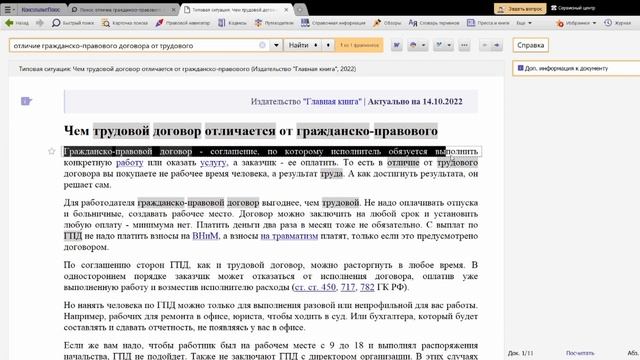The image size is (640, 360).
Task: Open a new tab with the plus button
Action: 300,9
